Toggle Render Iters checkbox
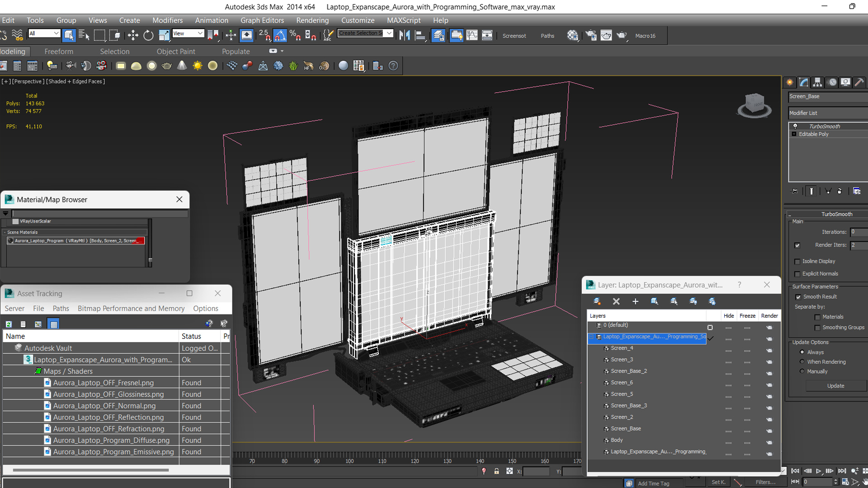868x488 pixels. (x=797, y=245)
